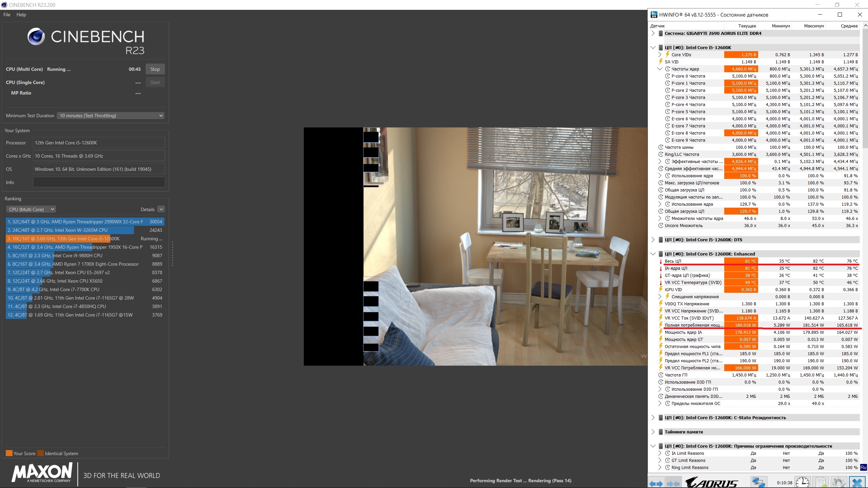Close sensors with the blue X icon

point(857,483)
